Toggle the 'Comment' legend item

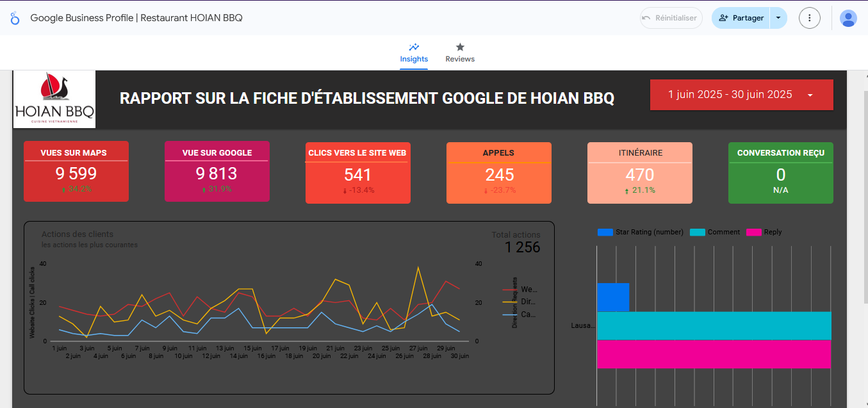coord(715,232)
